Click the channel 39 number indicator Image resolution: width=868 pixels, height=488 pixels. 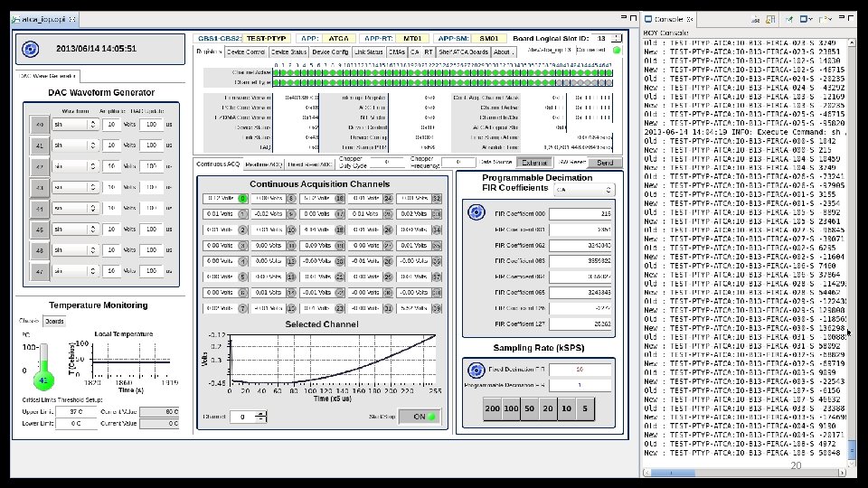pos(437,308)
